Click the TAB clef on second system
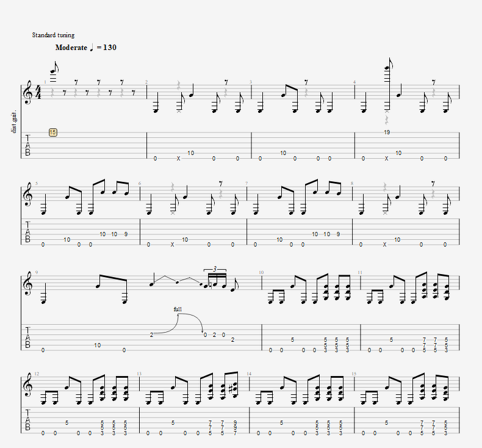Image resolution: width=482 pixels, height=448 pixels. pyautogui.click(x=27, y=231)
